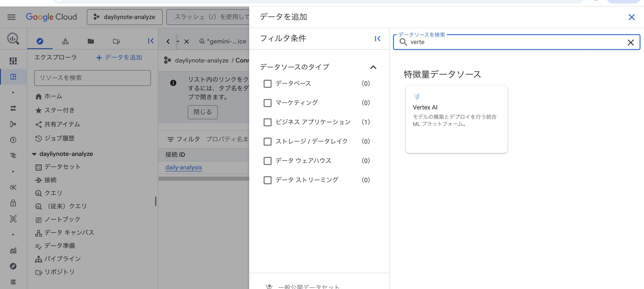Collapse the データソースのタイプ section
Image resolution: width=644 pixels, height=289 pixels.
(373, 67)
